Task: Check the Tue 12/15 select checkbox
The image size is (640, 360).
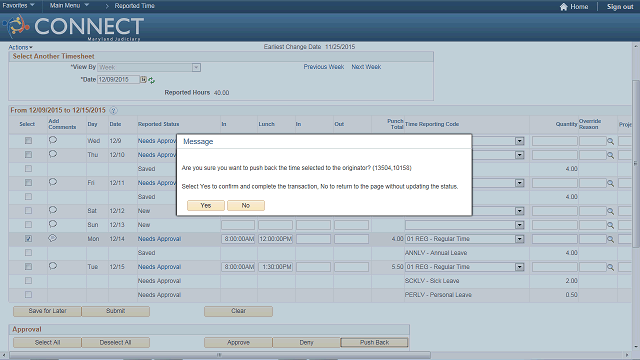Action: [28, 267]
